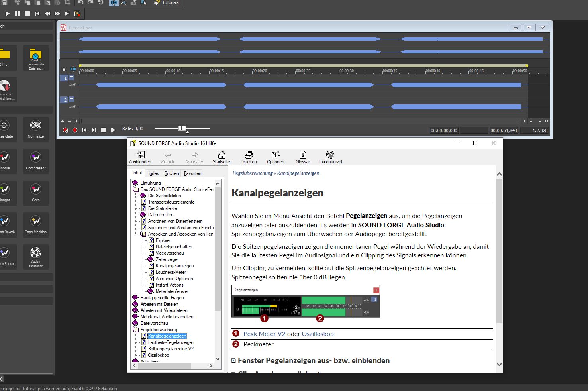Click Pause in the main transport bar

tap(18, 14)
